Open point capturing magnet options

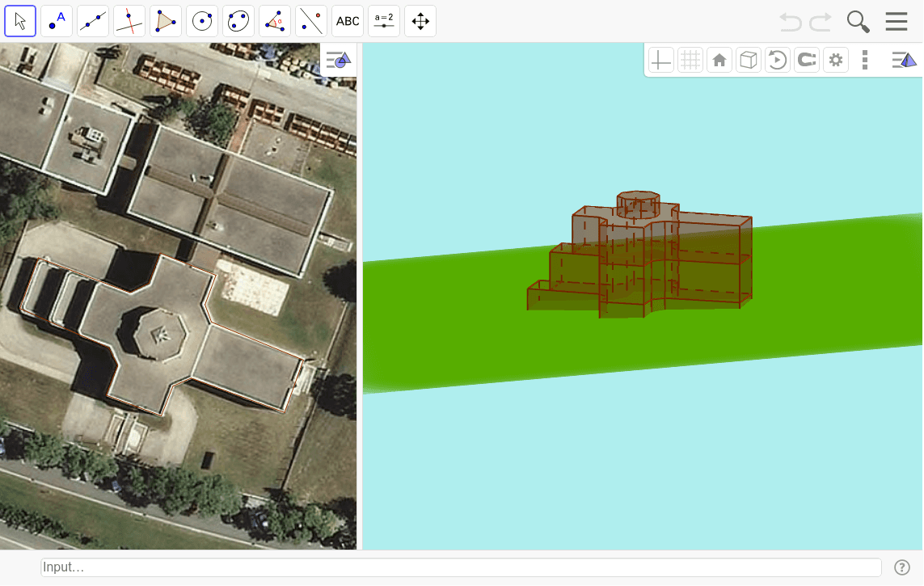[x=807, y=60]
